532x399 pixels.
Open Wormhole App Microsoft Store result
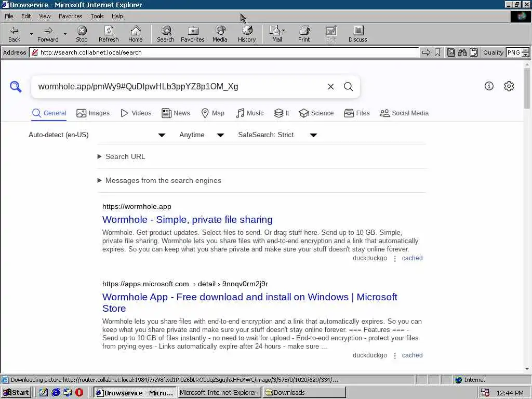[x=250, y=303]
